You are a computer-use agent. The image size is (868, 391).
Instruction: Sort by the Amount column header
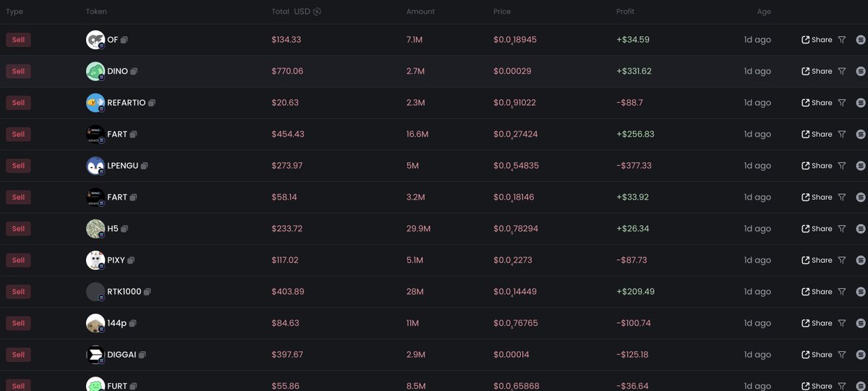421,12
